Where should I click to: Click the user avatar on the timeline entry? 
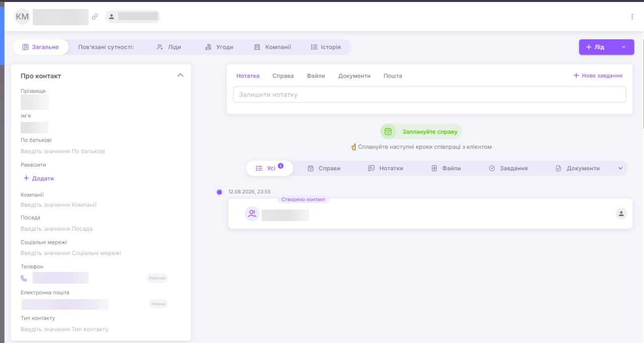coord(621,214)
